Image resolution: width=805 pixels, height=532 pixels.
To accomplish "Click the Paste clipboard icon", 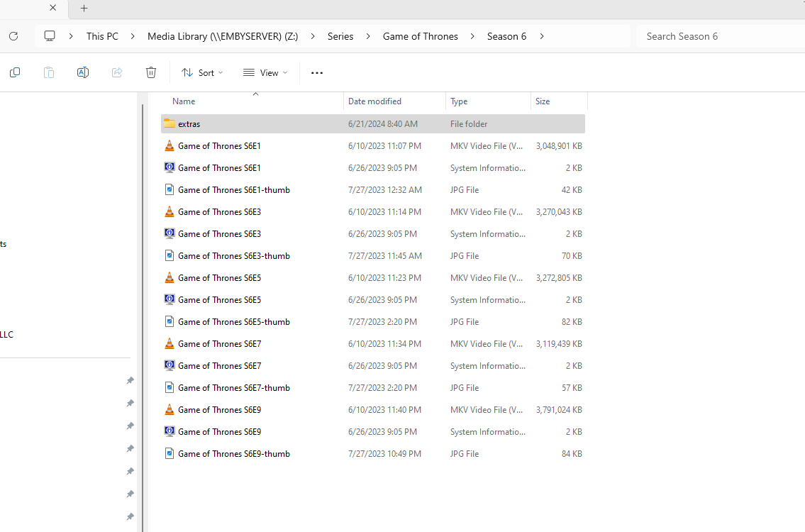I will pyautogui.click(x=49, y=72).
